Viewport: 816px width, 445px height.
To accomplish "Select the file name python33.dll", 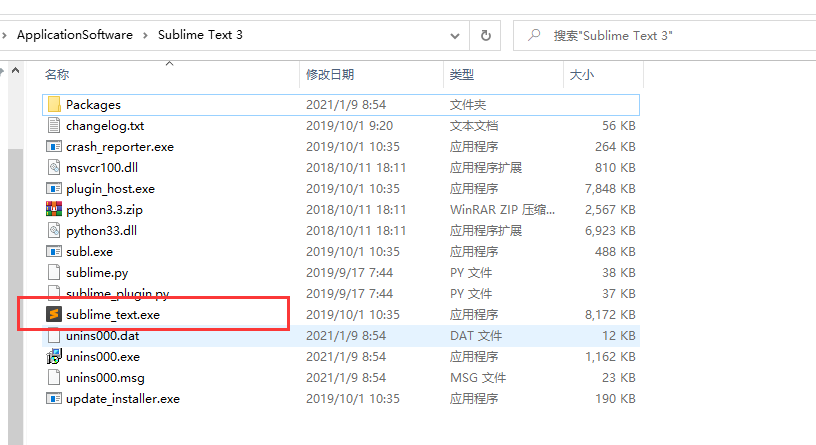I will [x=101, y=231].
